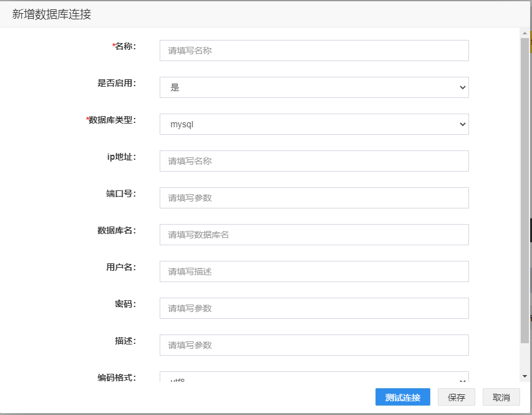Click the scrollbar down arrow
The image size is (532, 415).
[525, 376]
